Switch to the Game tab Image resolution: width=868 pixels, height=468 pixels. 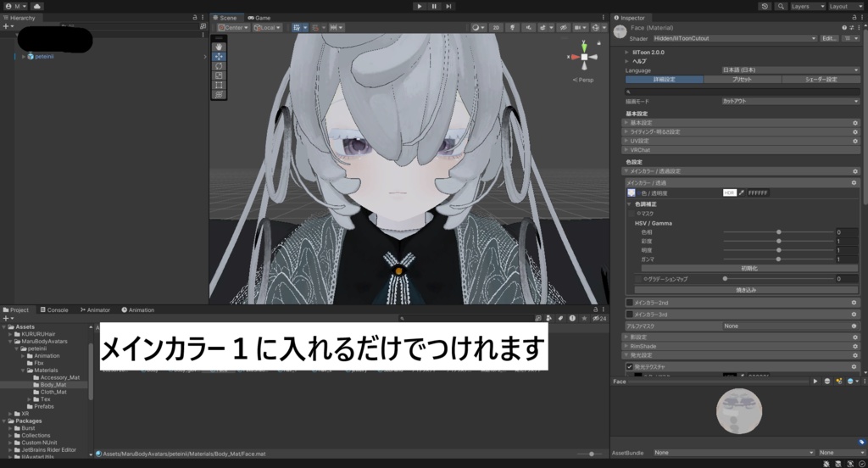pos(259,18)
